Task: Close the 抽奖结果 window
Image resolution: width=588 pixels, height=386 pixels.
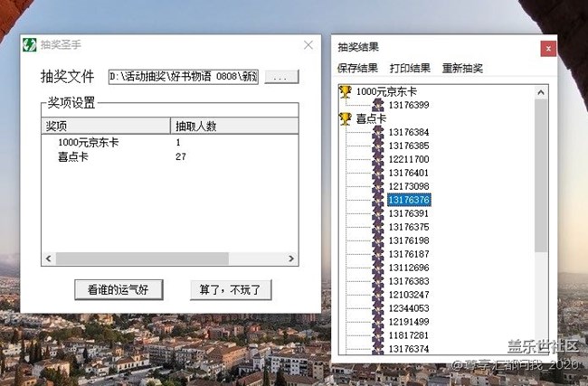Action: click(548, 49)
